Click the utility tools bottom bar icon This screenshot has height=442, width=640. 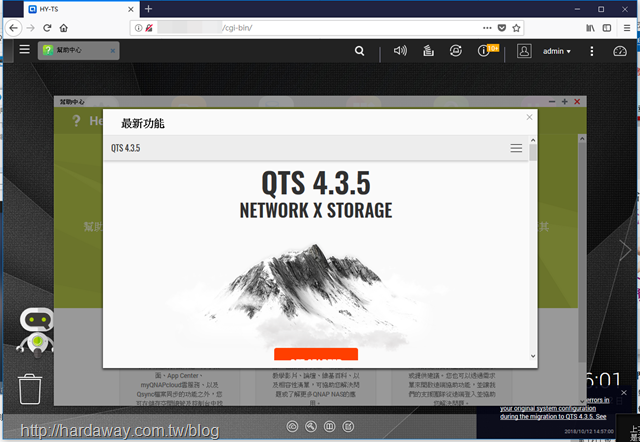point(311,426)
